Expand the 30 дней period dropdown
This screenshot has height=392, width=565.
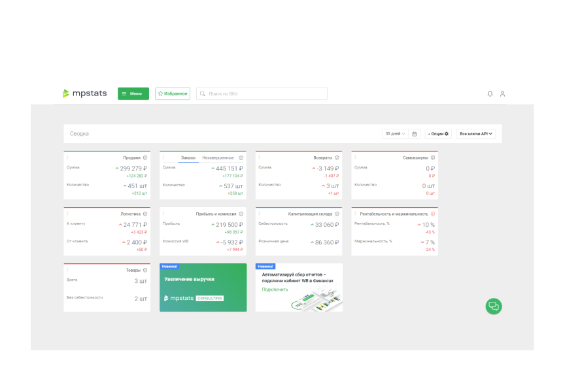394,134
